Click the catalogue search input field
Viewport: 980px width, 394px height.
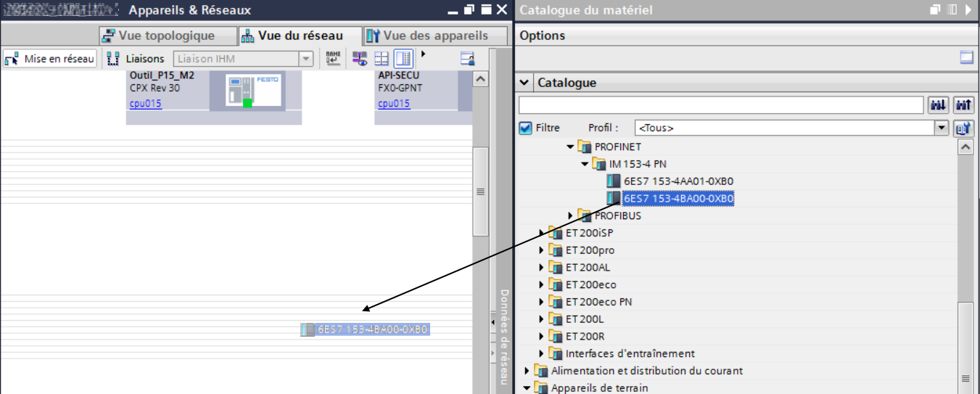tap(721, 106)
